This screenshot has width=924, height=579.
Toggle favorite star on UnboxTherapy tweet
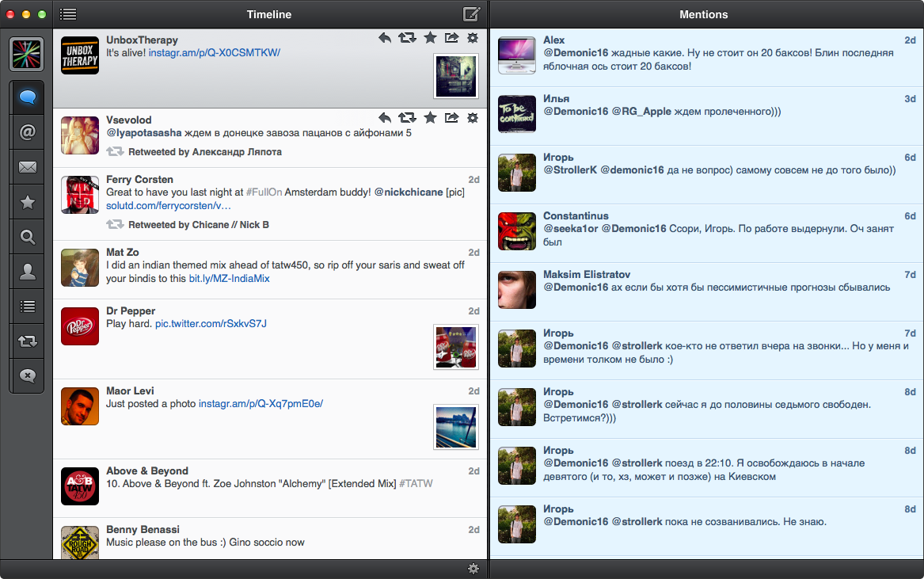click(430, 37)
